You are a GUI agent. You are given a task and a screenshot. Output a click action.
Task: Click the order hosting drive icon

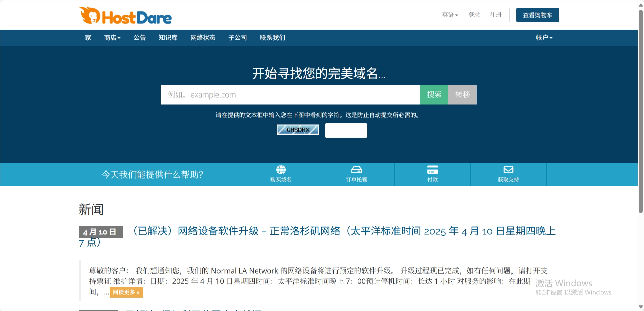tap(356, 170)
